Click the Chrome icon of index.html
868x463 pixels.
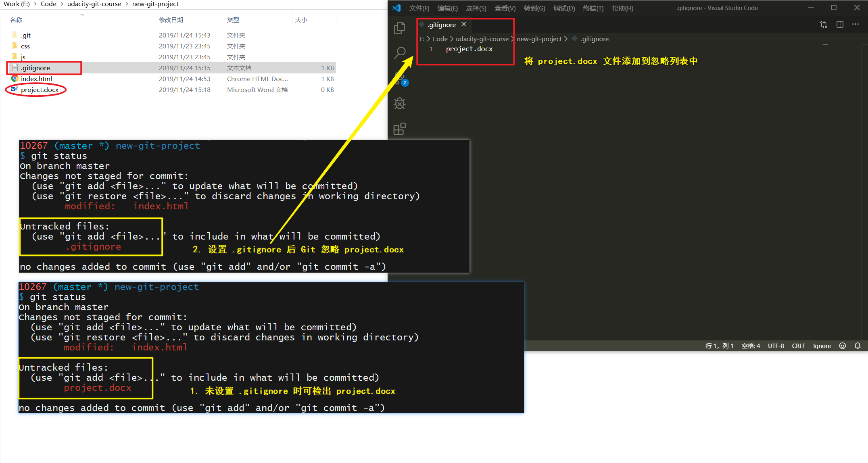pyautogui.click(x=15, y=79)
